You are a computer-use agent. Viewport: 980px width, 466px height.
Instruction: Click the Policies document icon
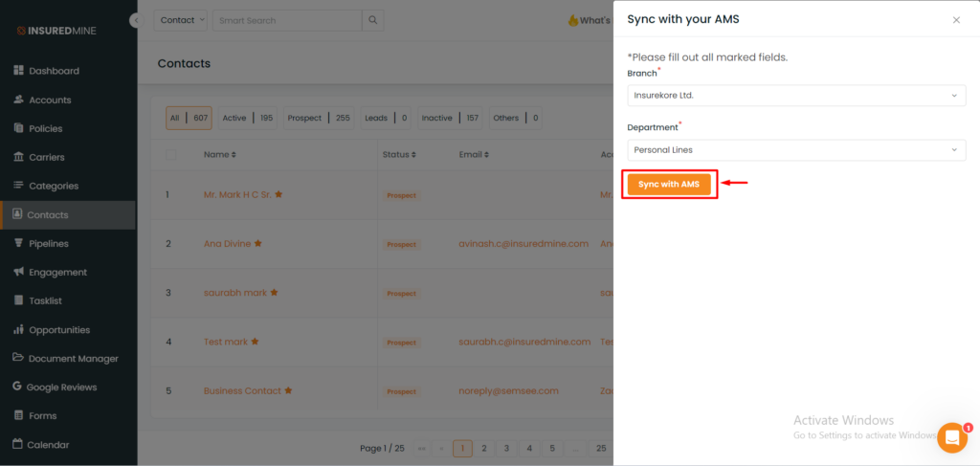coord(18,128)
